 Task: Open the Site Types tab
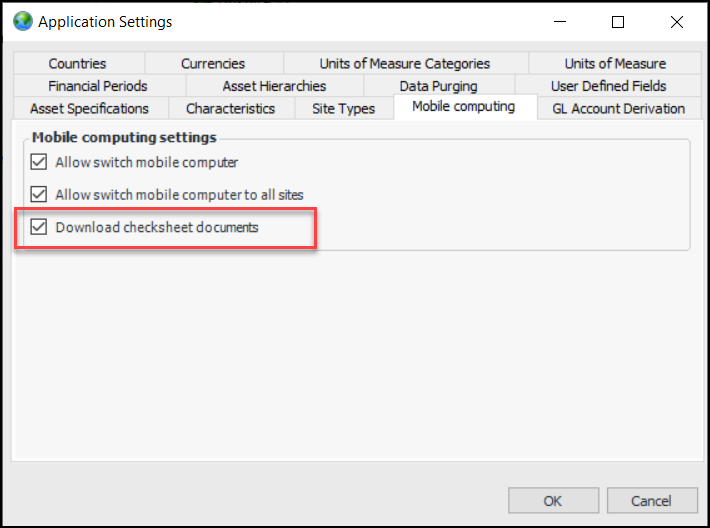[x=343, y=108]
